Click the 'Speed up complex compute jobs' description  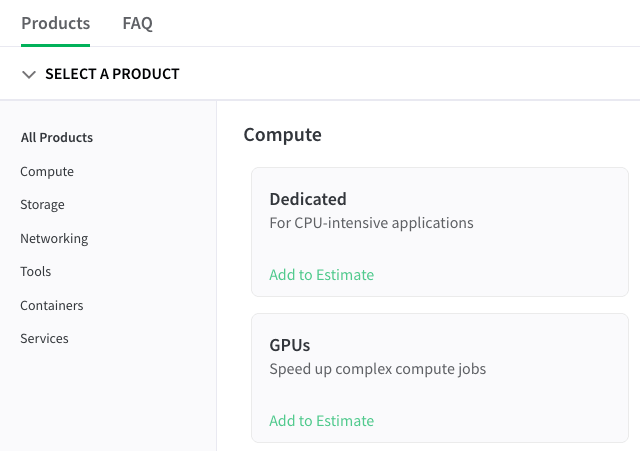pos(377,369)
